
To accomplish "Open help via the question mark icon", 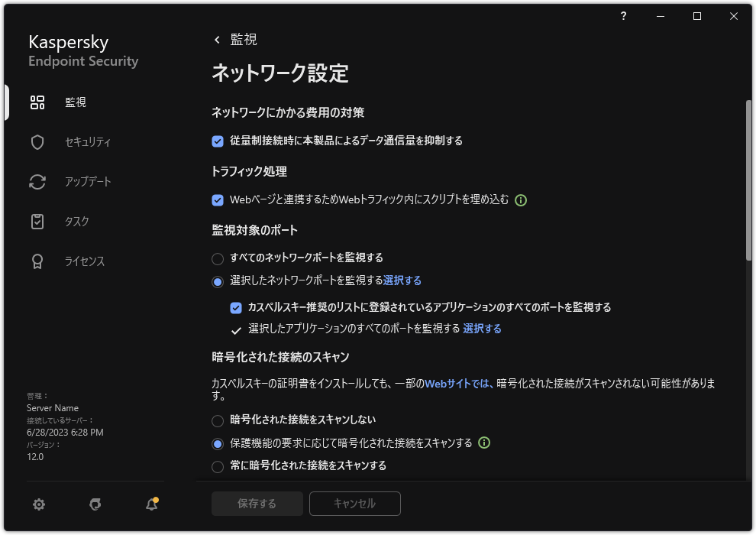I will click(x=622, y=16).
